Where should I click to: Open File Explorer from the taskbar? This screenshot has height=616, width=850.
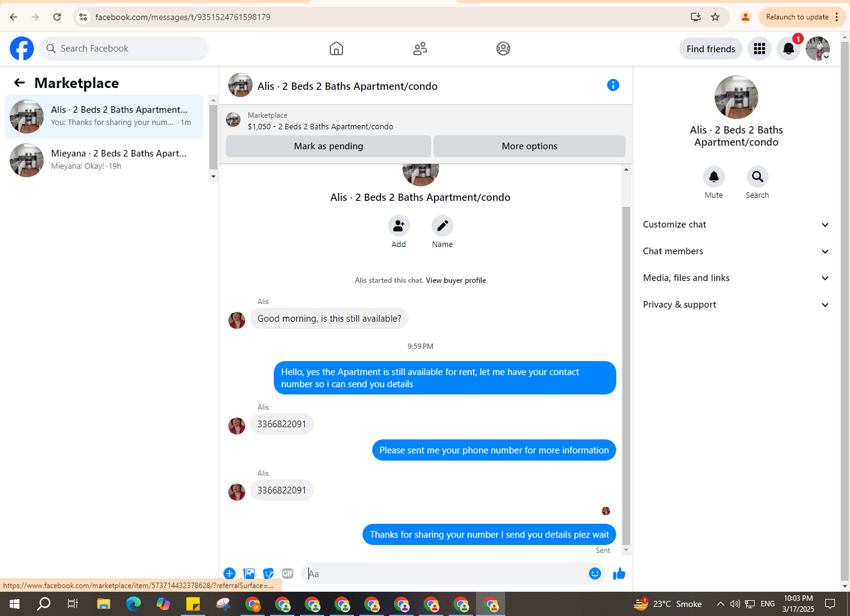pyautogui.click(x=103, y=604)
